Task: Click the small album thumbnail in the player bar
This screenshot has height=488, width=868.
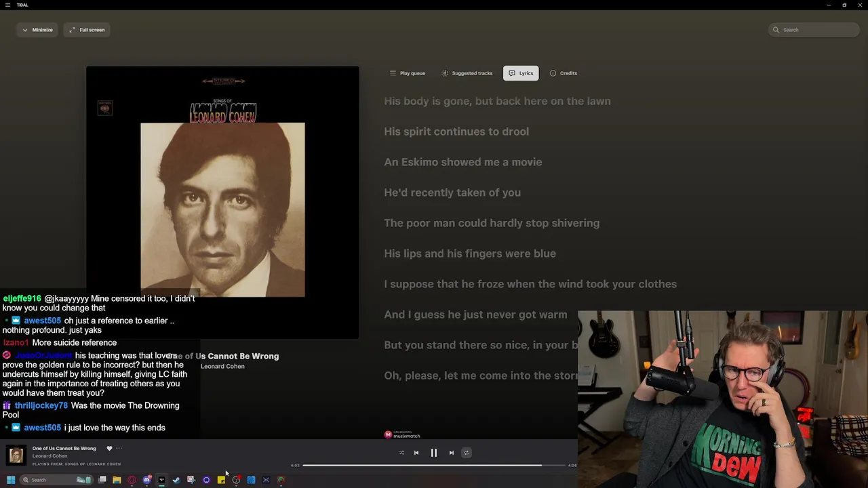Action: [x=16, y=455]
